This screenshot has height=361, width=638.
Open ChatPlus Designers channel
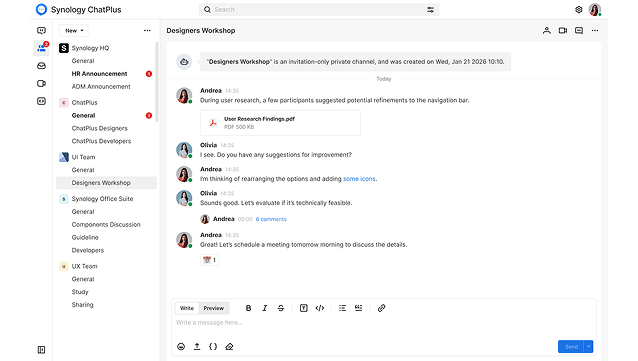tap(99, 128)
